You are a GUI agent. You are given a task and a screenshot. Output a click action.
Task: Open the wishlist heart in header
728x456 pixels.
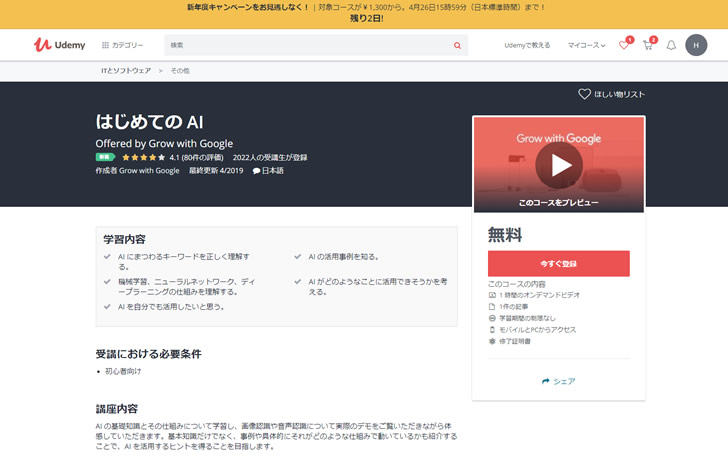(624, 45)
